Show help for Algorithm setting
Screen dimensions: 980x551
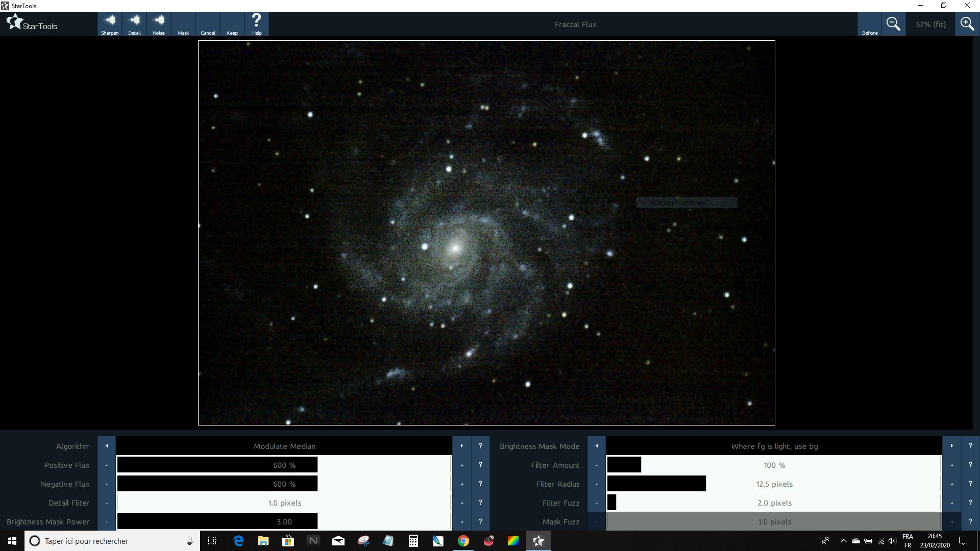480,446
